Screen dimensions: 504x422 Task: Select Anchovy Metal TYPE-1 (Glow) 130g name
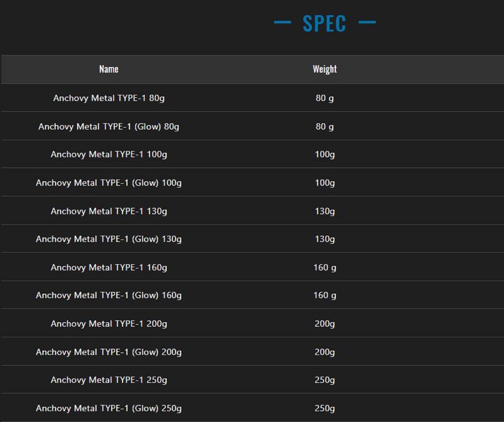pos(109,239)
